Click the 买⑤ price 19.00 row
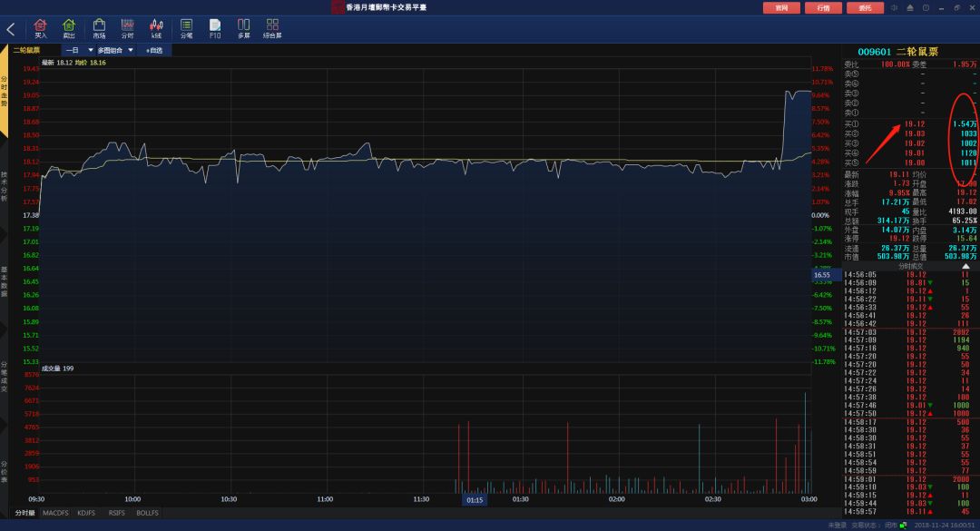Viewport: 980px width, 531px height. tap(910, 162)
